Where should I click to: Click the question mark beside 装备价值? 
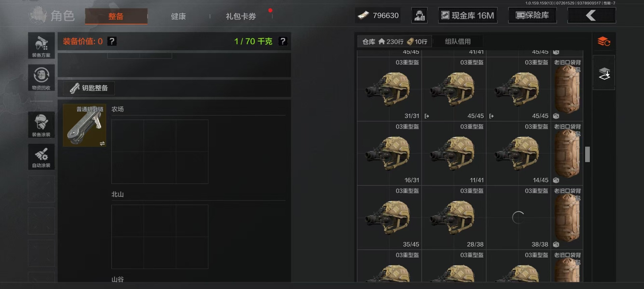[x=112, y=41]
